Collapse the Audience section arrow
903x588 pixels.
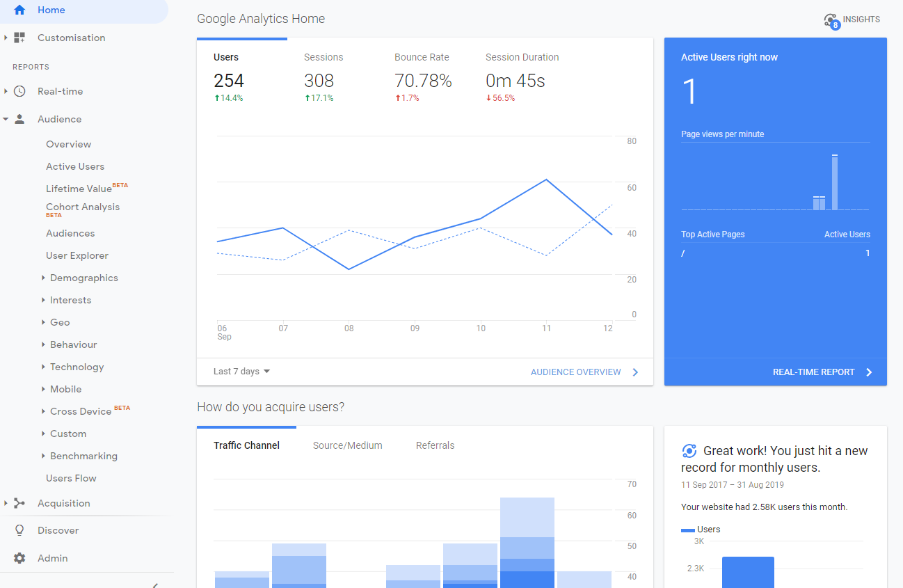[6, 119]
